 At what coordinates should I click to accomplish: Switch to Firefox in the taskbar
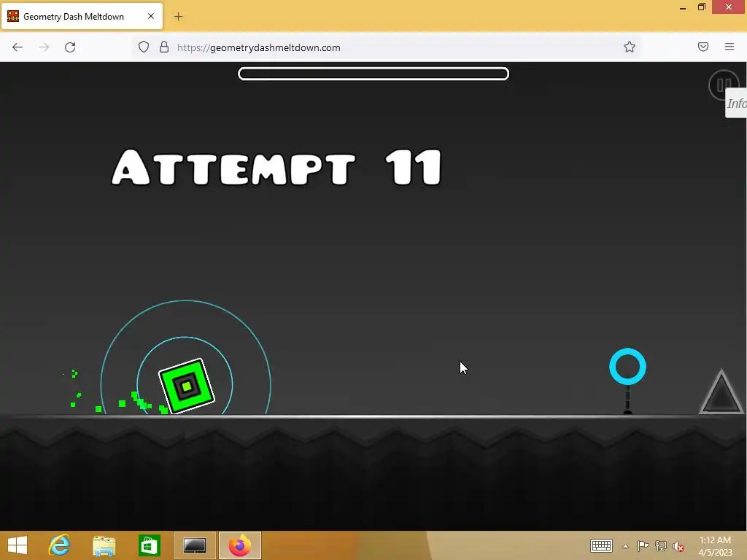pos(239,545)
